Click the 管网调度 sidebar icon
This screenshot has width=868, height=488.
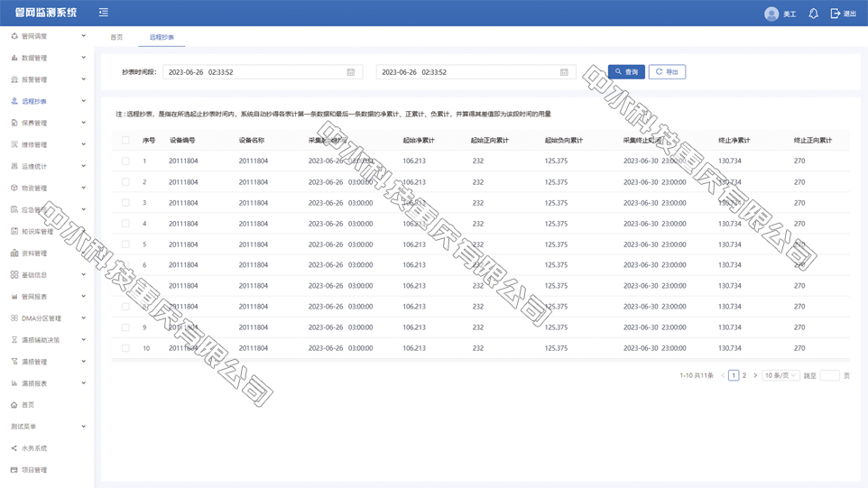[x=14, y=36]
